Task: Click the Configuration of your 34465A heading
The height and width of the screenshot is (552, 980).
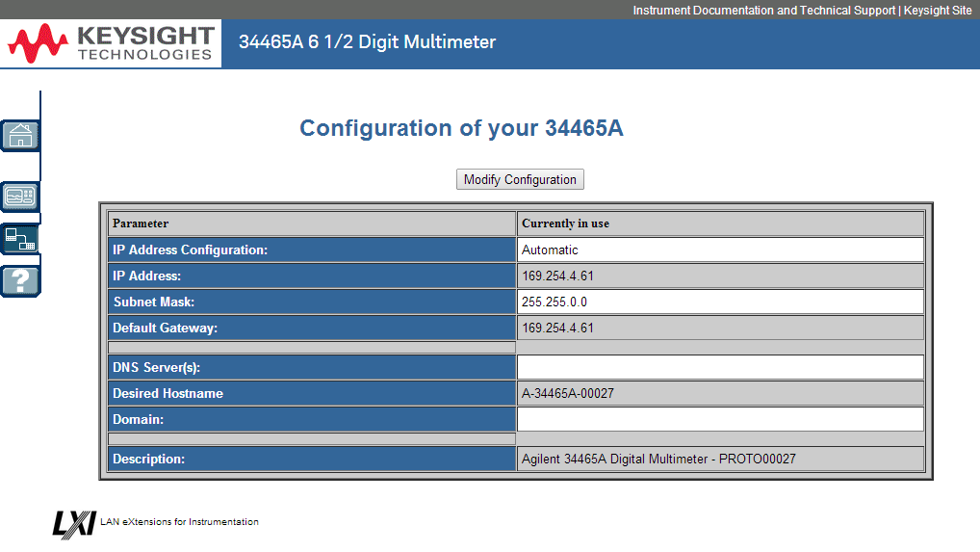Action: point(461,128)
